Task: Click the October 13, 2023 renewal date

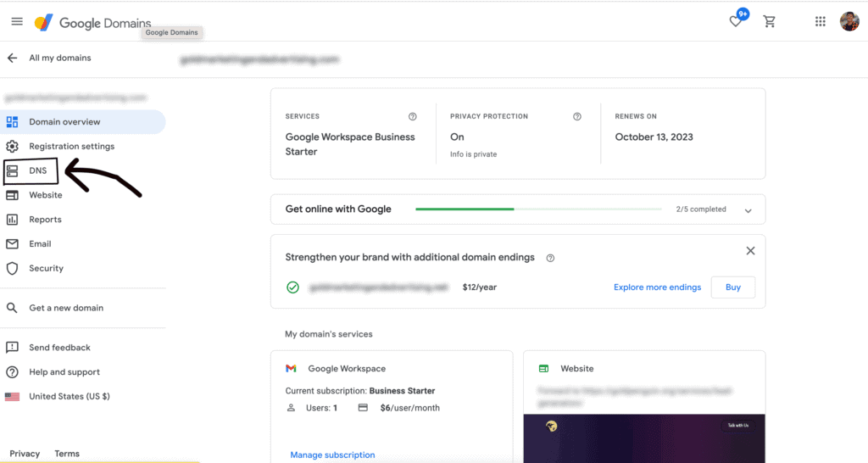Action: 654,137
